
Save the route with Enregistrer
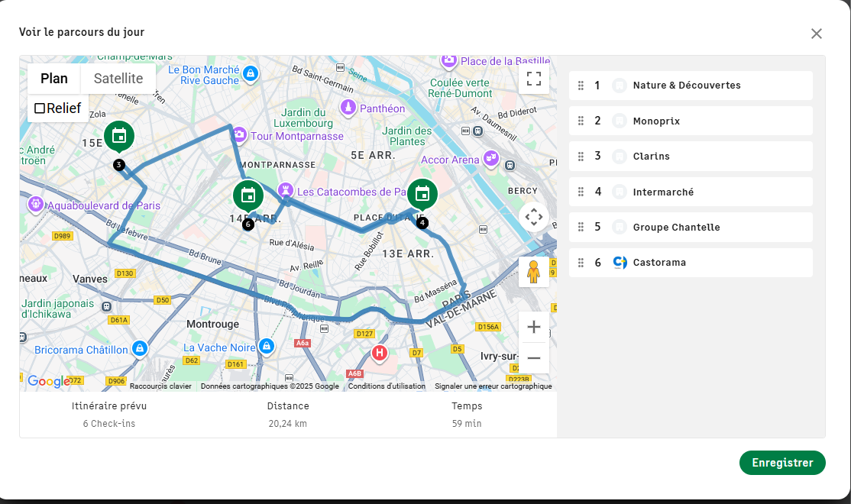click(781, 463)
